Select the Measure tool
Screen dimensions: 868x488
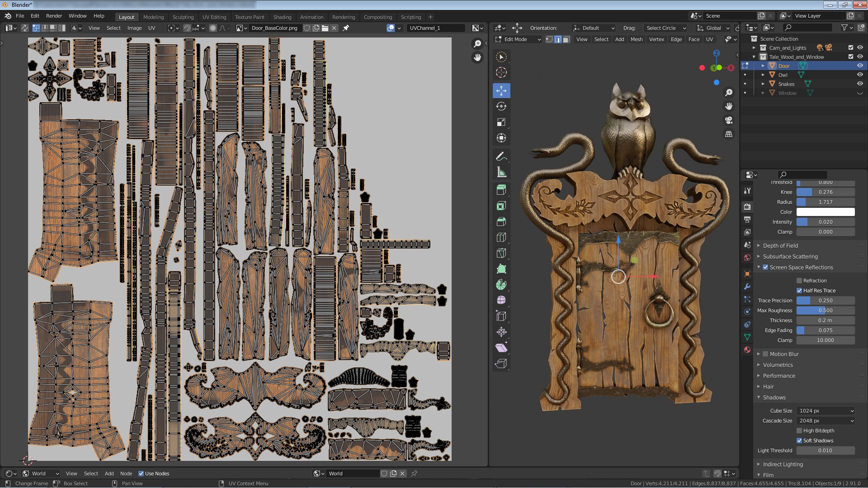coord(501,172)
